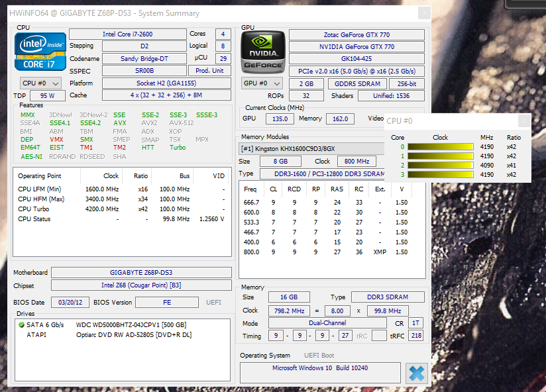Open the Kingston memory module dropdown
This screenshot has height=392, width=546.
(311, 148)
